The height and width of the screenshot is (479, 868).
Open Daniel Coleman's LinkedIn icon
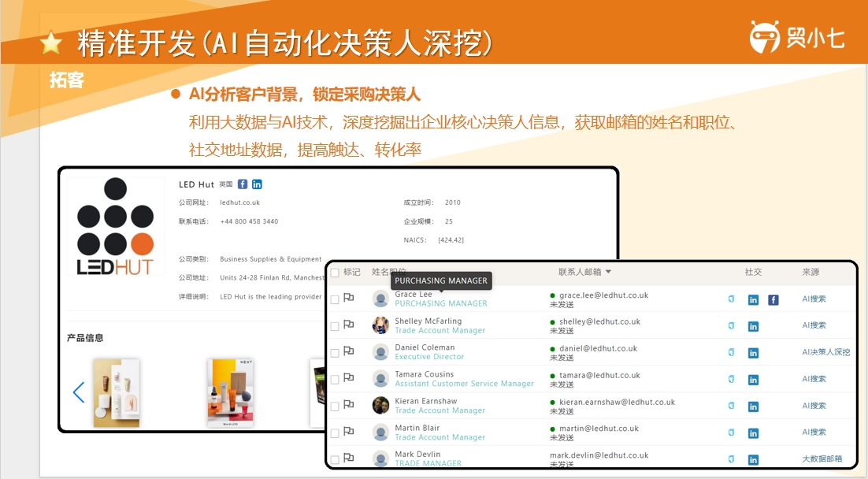(754, 353)
